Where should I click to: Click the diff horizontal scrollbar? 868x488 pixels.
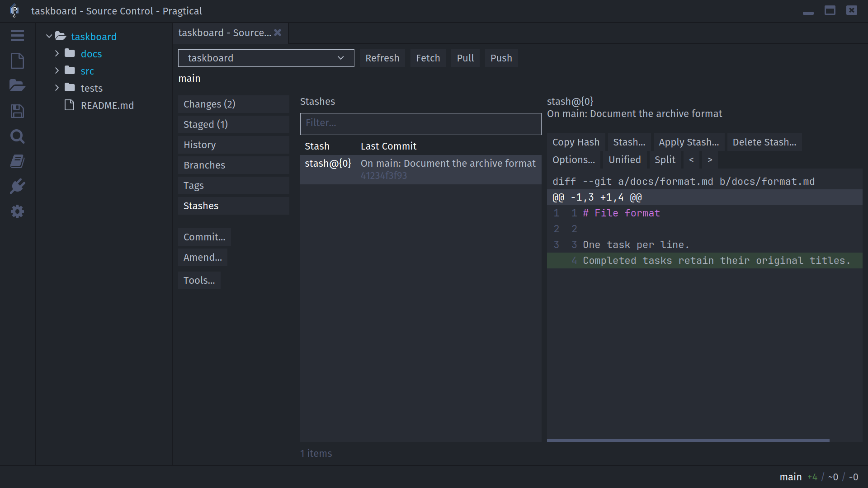pos(688,440)
